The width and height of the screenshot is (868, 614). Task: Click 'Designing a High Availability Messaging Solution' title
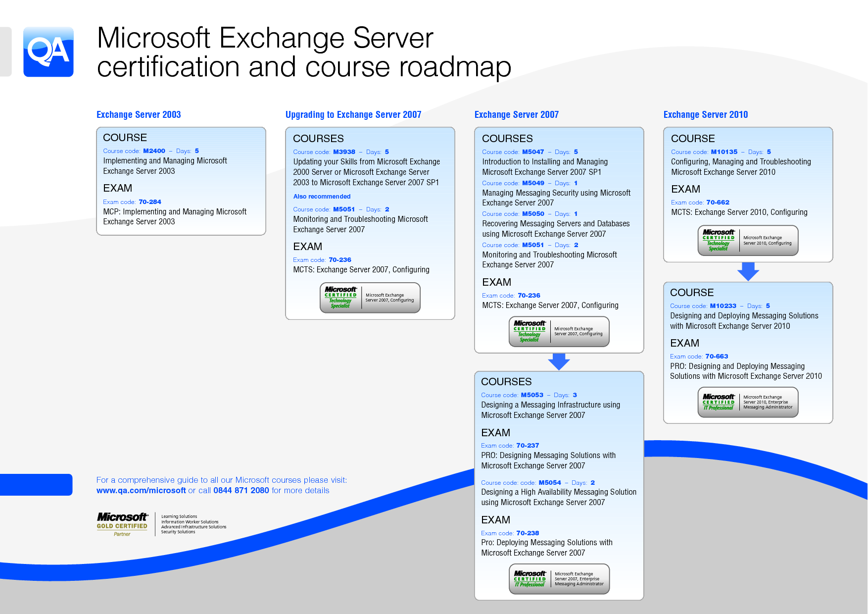tap(559, 492)
